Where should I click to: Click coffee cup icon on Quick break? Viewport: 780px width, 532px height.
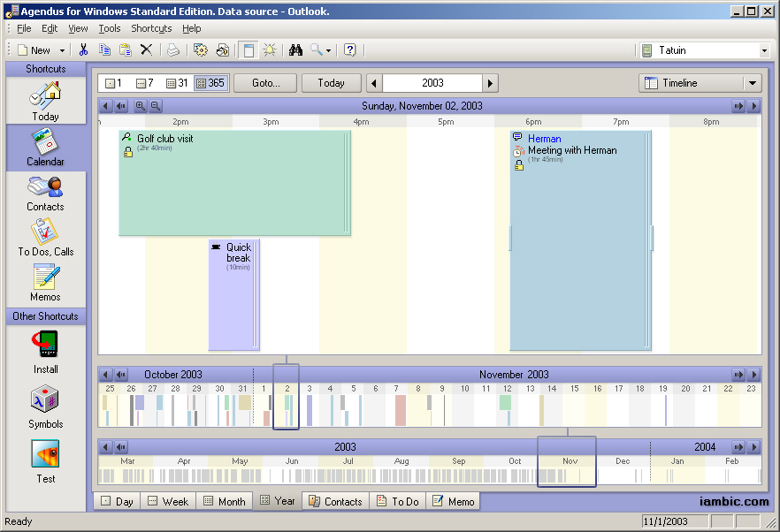tap(216, 247)
